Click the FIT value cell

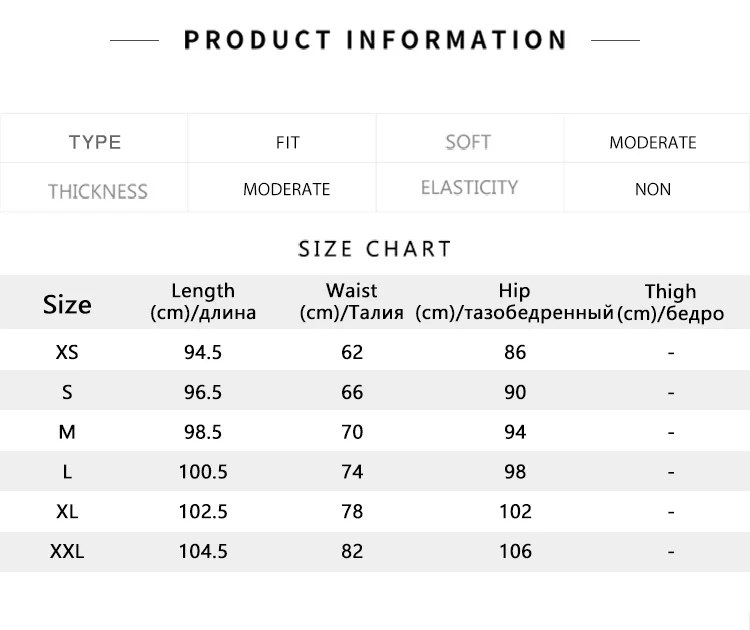tap(282, 139)
